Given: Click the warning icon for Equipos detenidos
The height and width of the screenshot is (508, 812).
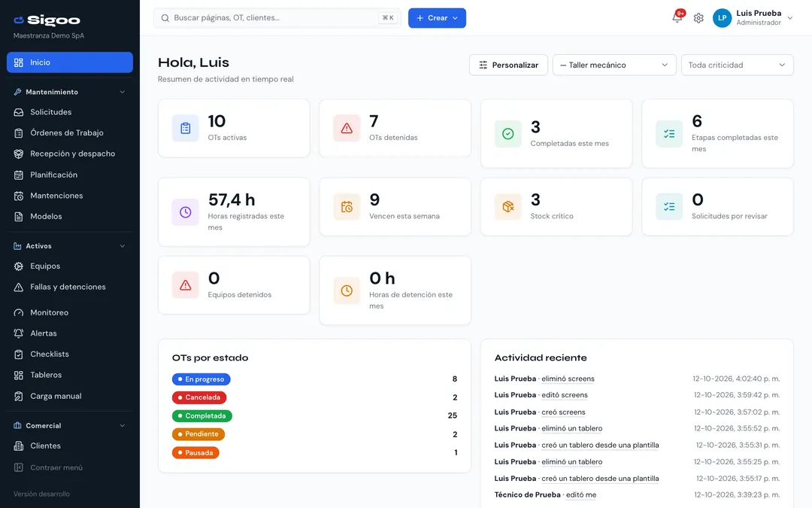Looking at the screenshot, I should click(x=186, y=285).
